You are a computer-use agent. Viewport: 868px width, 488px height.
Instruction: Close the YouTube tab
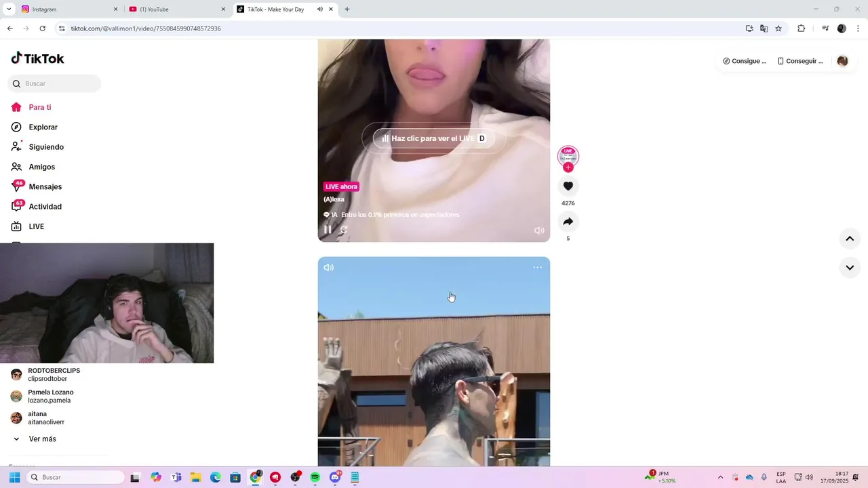pyautogui.click(x=223, y=9)
